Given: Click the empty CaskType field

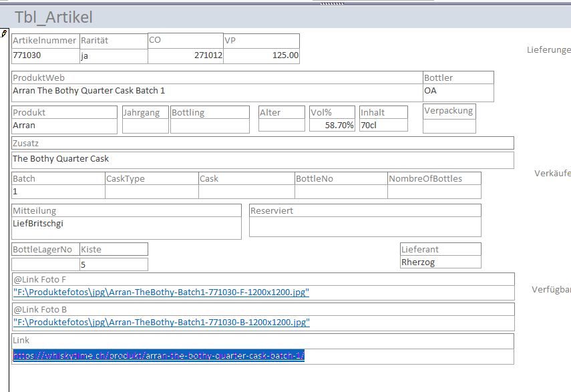Looking at the screenshot, I should (x=152, y=192).
